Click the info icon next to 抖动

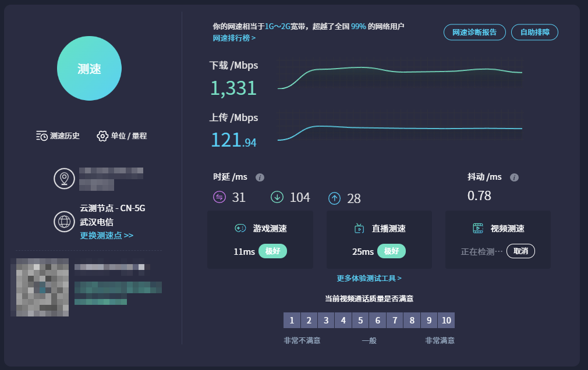513,177
